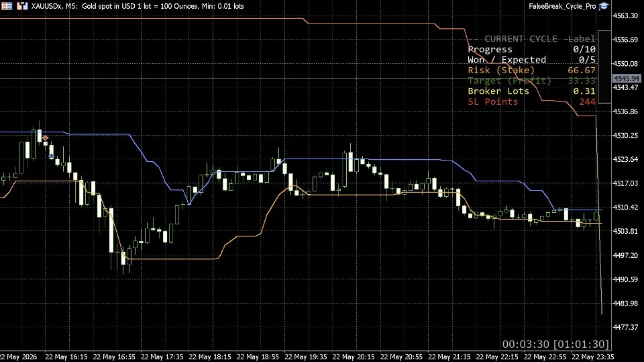644x362 pixels.
Task: Click time axis label 22 May 19:35
Action: coord(306,357)
